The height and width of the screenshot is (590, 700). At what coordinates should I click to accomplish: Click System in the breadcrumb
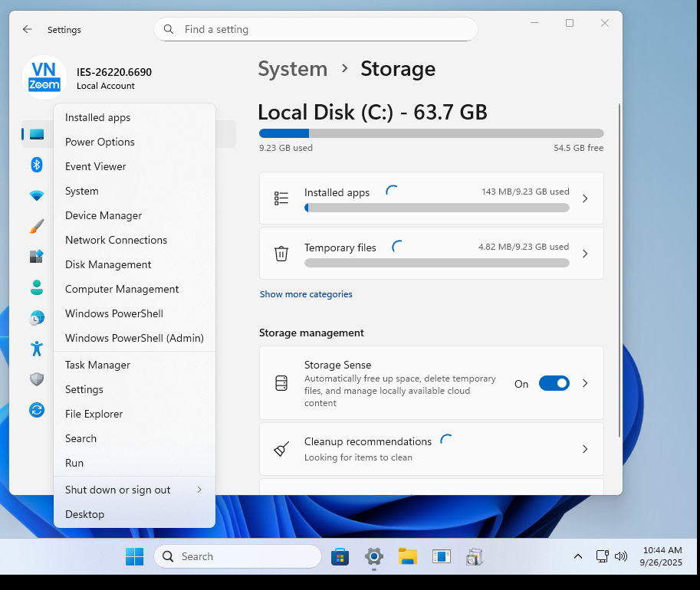[x=292, y=69]
